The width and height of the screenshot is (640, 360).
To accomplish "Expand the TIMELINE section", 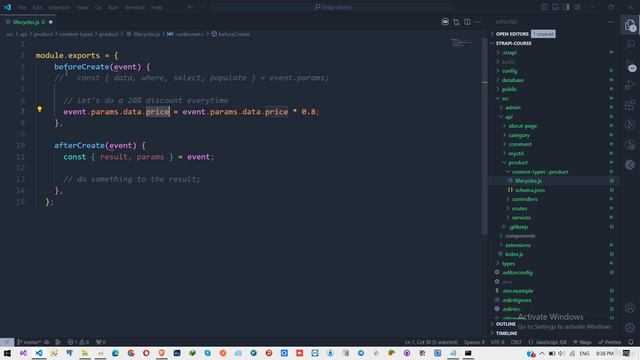I will [507, 333].
